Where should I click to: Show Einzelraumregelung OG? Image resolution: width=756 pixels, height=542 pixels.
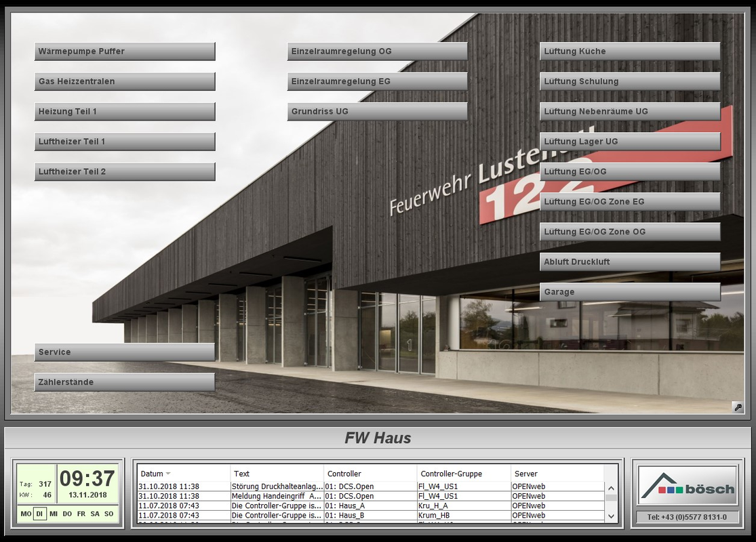click(x=377, y=51)
